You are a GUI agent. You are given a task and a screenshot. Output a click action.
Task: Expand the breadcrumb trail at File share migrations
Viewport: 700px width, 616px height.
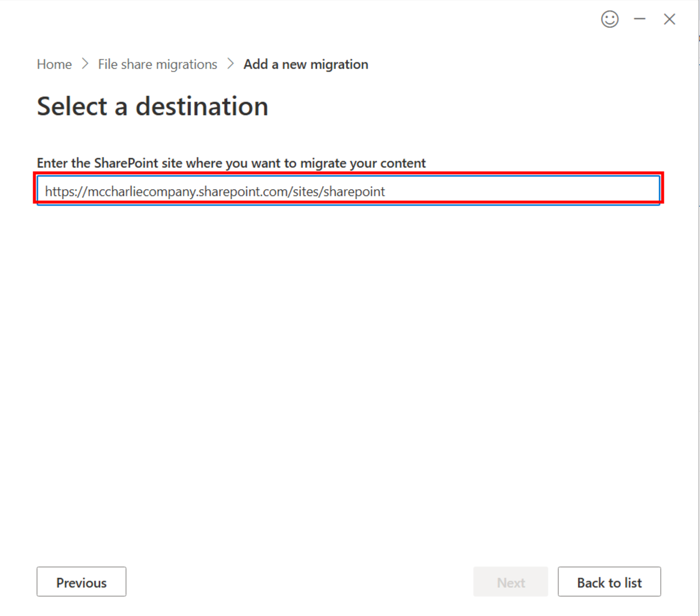click(157, 64)
